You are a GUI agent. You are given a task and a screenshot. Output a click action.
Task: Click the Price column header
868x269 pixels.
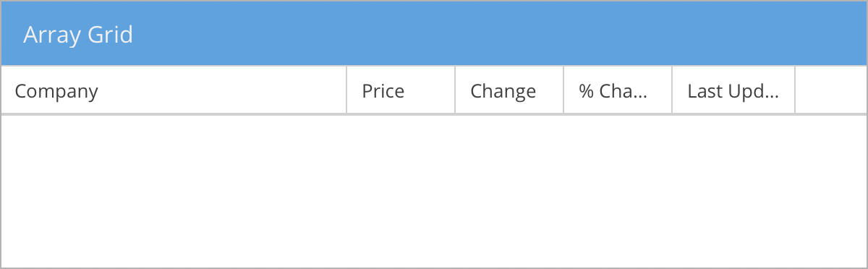pyautogui.click(x=401, y=90)
